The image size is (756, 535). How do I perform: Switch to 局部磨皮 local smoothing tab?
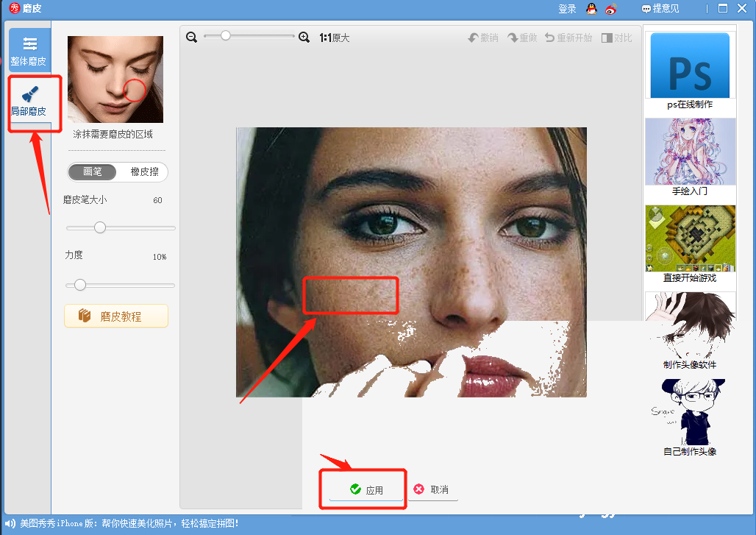coord(29,101)
